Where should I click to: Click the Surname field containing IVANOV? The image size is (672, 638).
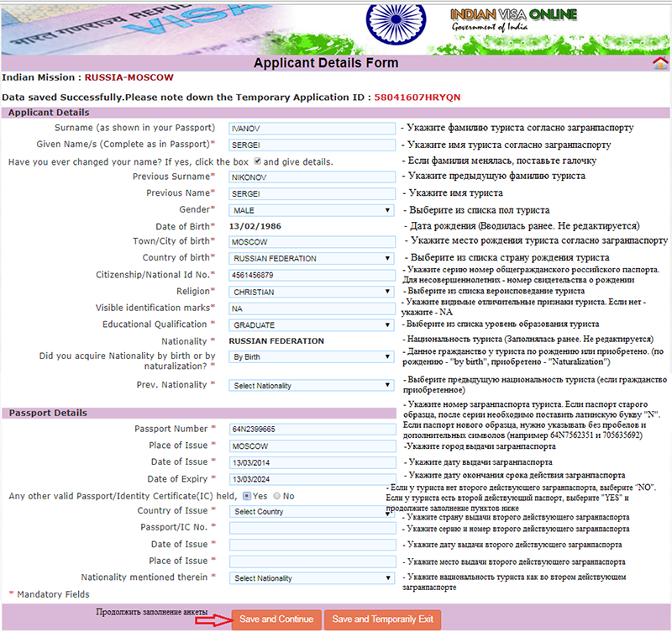(x=312, y=129)
